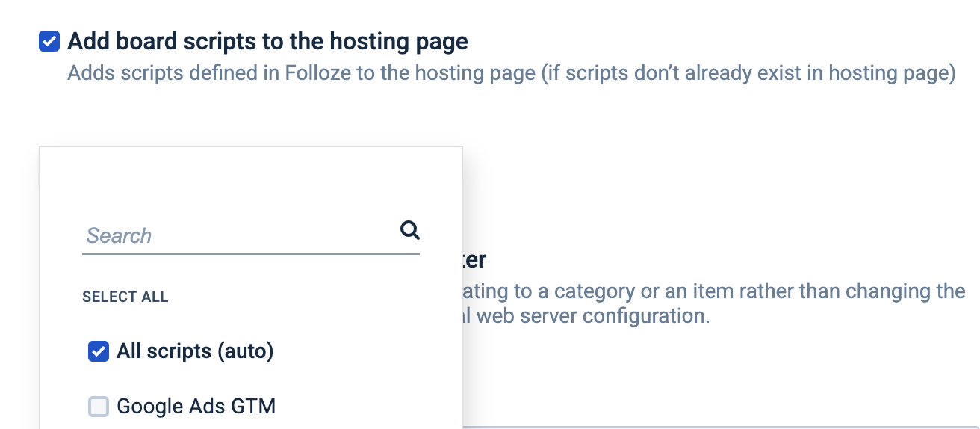Click SELECT ALL in the scripts dropdown
This screenshot has height=429, width=980.
[x=125, y=297]
